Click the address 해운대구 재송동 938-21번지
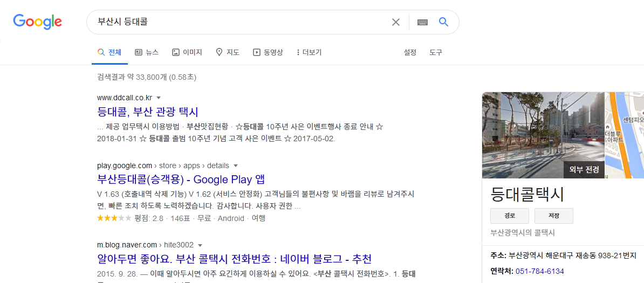The height and width of the screenshot is (283, 644). coord(573,256)
